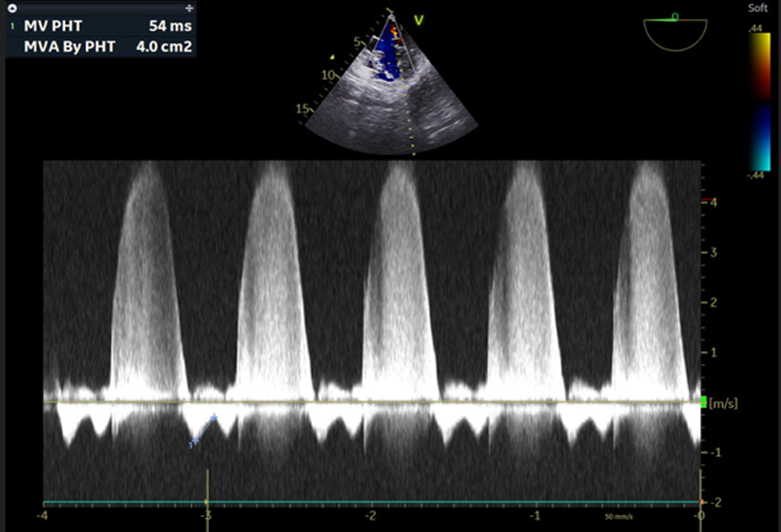Click the -2 mark on time axis
781x532 pixels.
coord(371,515)
